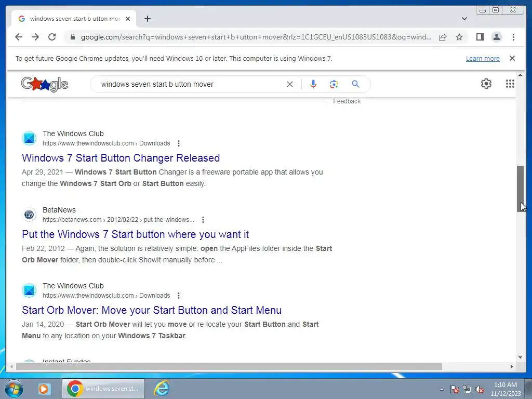
Task: Expand tab search dropdown arrow
Action: click(464, 19)
